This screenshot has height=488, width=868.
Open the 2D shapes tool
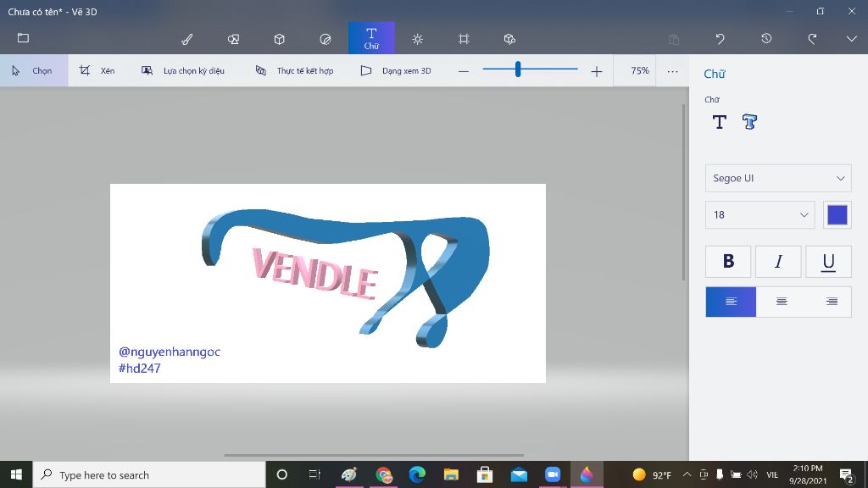coord(234,39)
